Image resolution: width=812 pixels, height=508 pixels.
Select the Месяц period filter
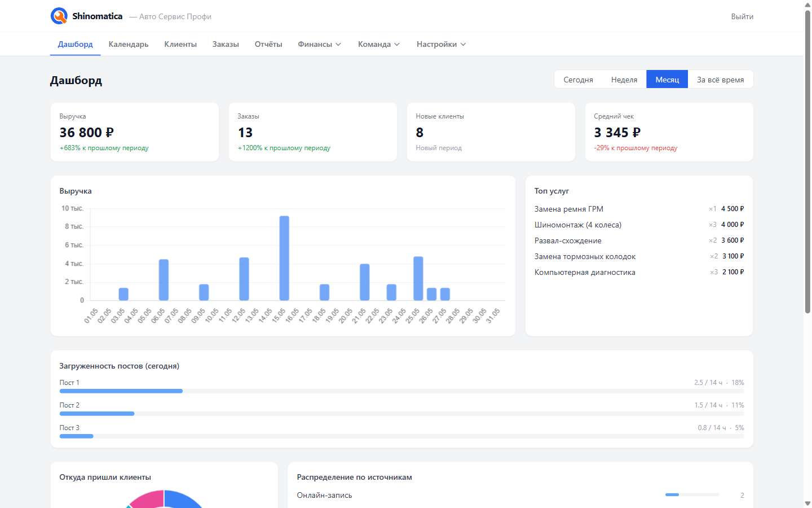point(667,80)
